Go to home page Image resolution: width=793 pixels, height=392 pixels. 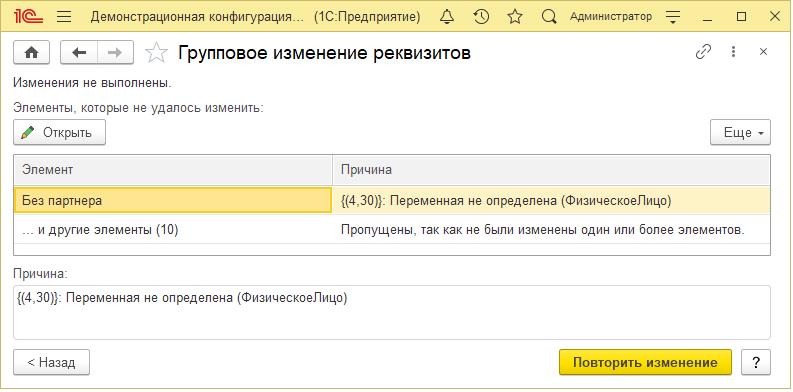(31, 52)
